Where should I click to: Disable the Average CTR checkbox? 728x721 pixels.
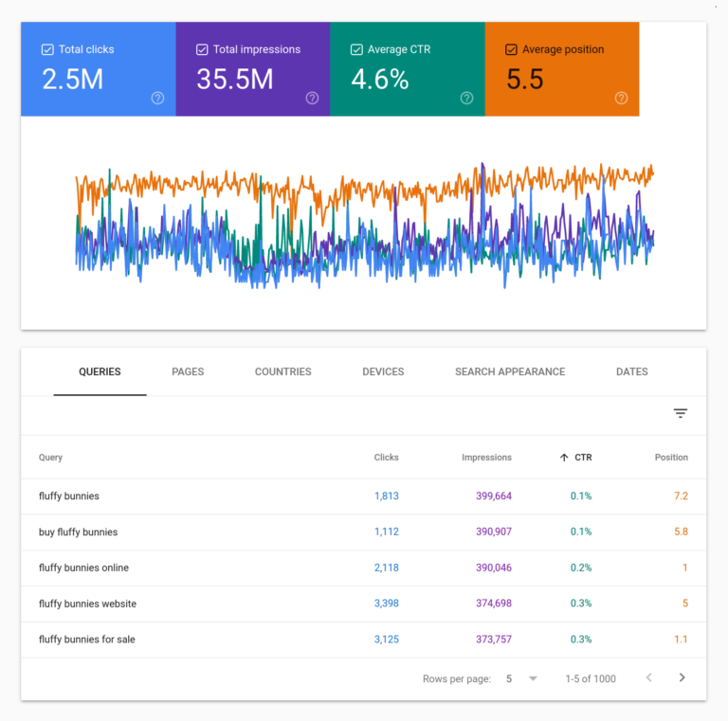point(356,49)
